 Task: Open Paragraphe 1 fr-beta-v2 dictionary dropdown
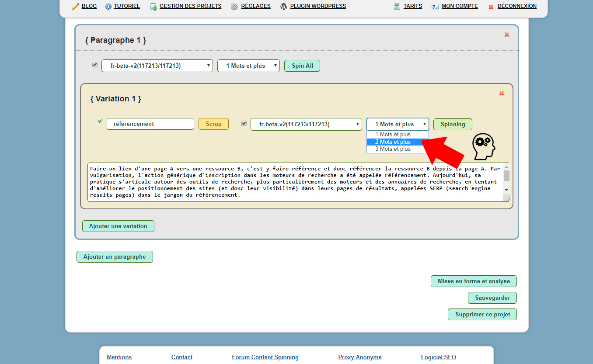[x=157, y=66]
